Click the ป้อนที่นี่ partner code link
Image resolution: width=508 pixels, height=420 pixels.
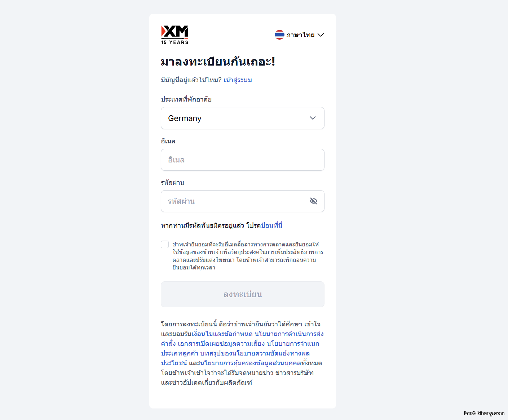(x=271, y=225)
